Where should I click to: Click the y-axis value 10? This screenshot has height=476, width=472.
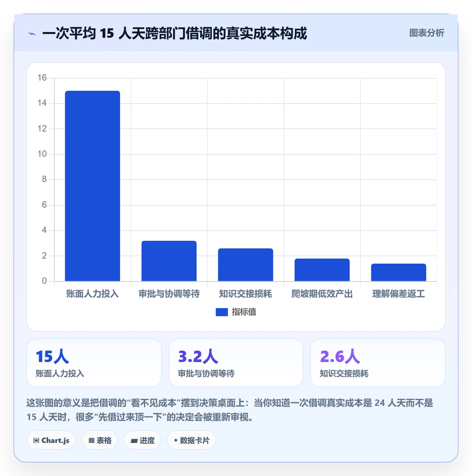[42, 154]
